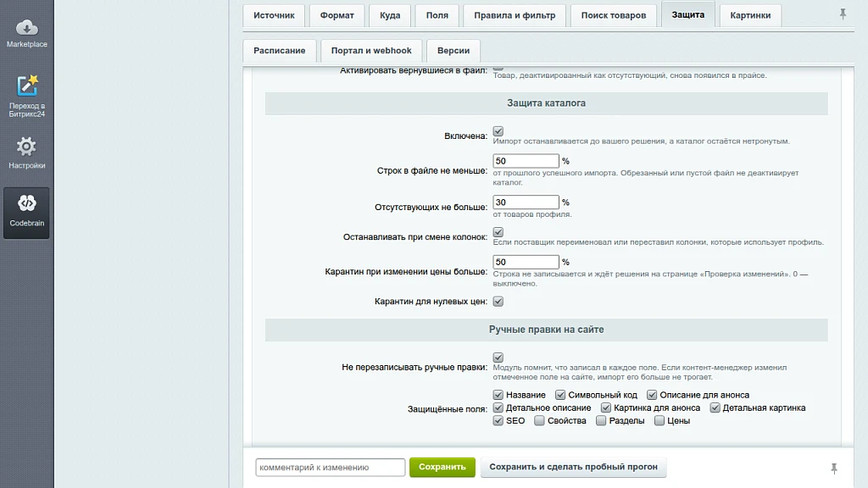Uncheck the SEO protected field
The height and width of the screenshot is (488, 868).
[x=498, y=420]
